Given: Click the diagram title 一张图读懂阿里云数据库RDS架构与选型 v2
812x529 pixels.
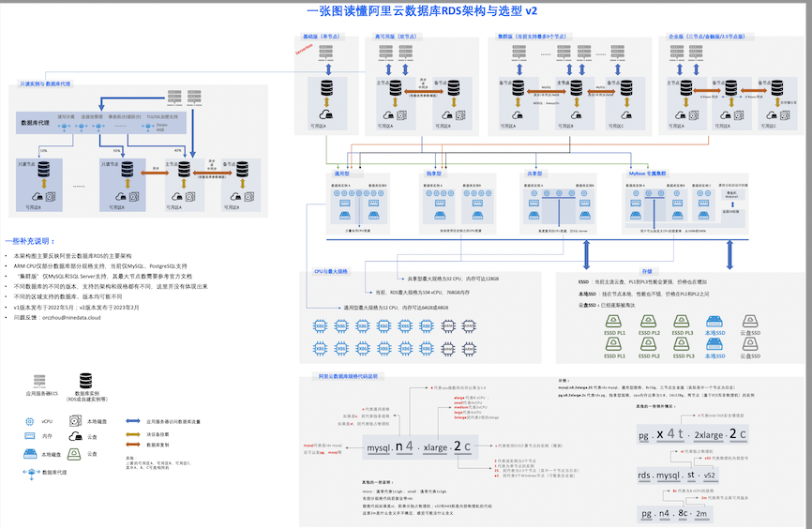Looking at the screenshot, I should click(422, 11).
